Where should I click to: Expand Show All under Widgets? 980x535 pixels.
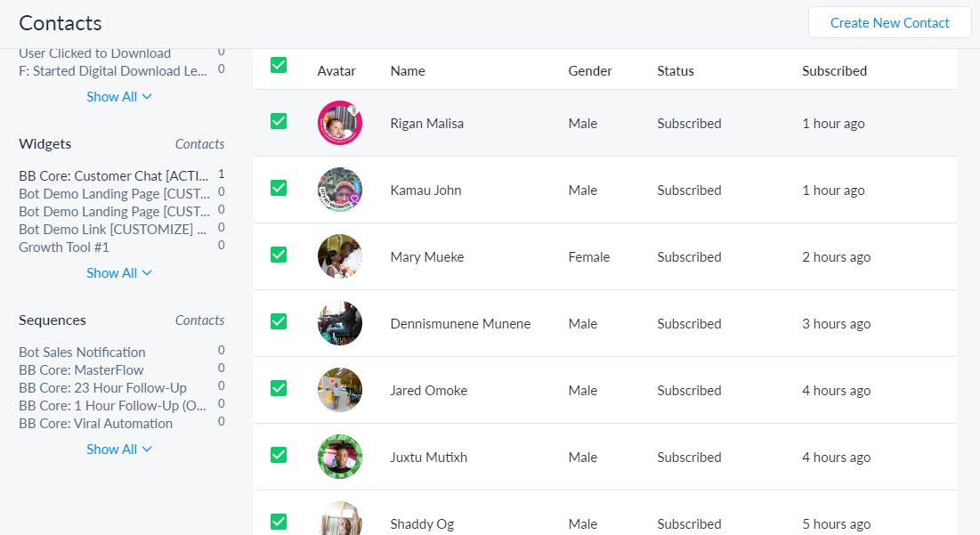[119, 272]
